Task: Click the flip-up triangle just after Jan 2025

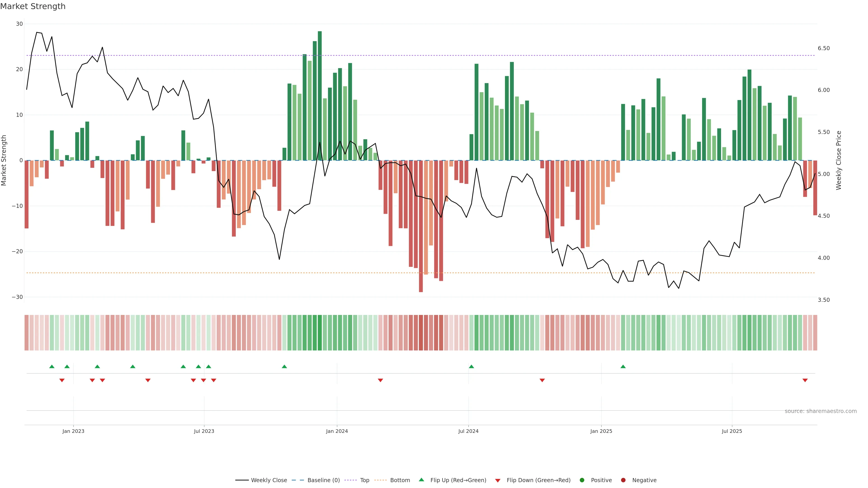Action: [x=623, y=366]
